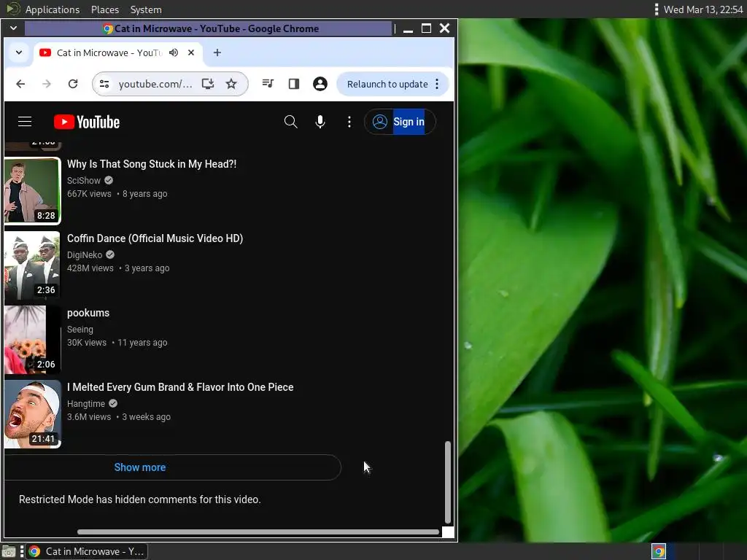747x560 pixels.
Task: Open window menu arrow in title bar
Action: pos(13,28)
